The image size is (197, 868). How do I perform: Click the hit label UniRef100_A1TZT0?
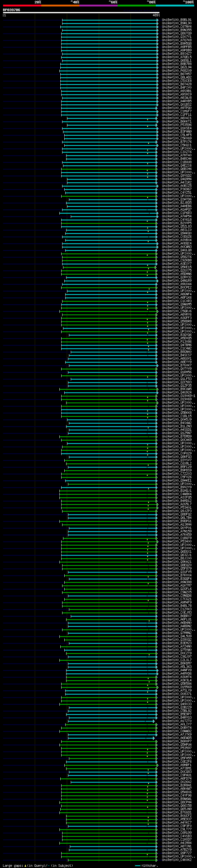176,721
